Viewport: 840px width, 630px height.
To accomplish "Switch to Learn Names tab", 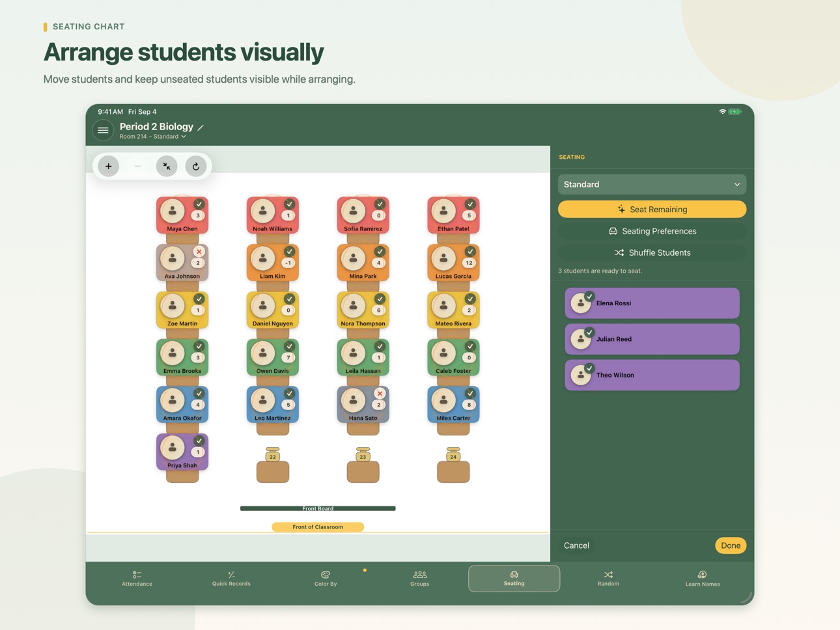I will click(x=703, y=579).
